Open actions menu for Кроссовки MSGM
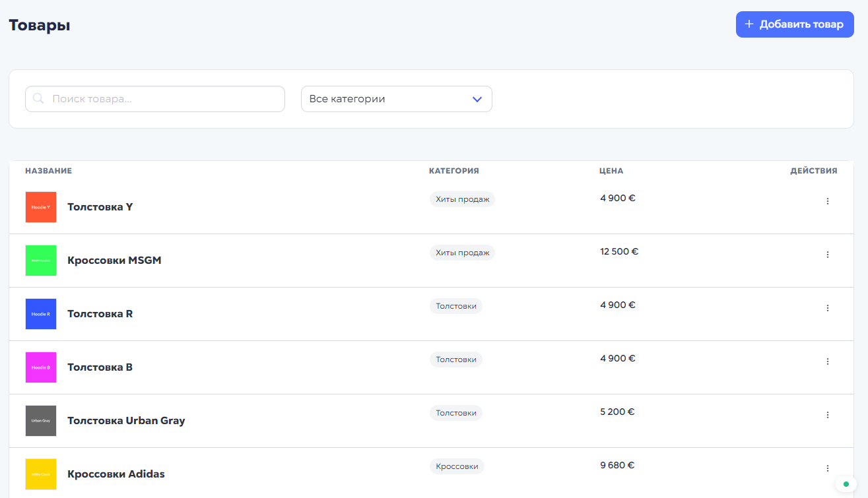868x498 pixels. coord(828,255)
